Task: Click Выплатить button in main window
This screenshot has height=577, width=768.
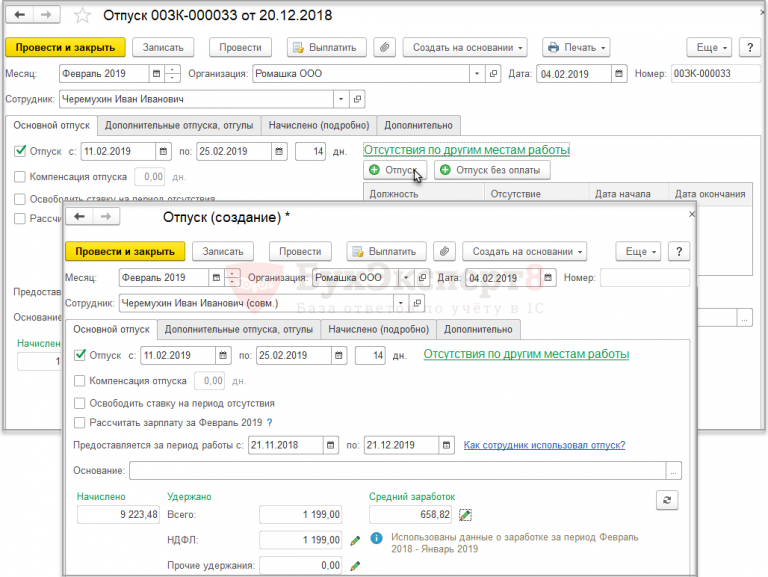Action: [x=327, y=48]
